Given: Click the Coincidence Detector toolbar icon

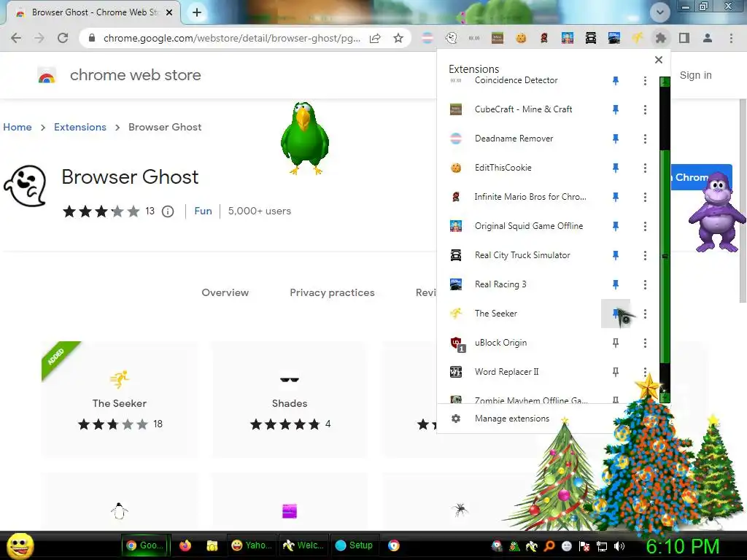Looking at the screenshot, I should [x=474, y=38].
